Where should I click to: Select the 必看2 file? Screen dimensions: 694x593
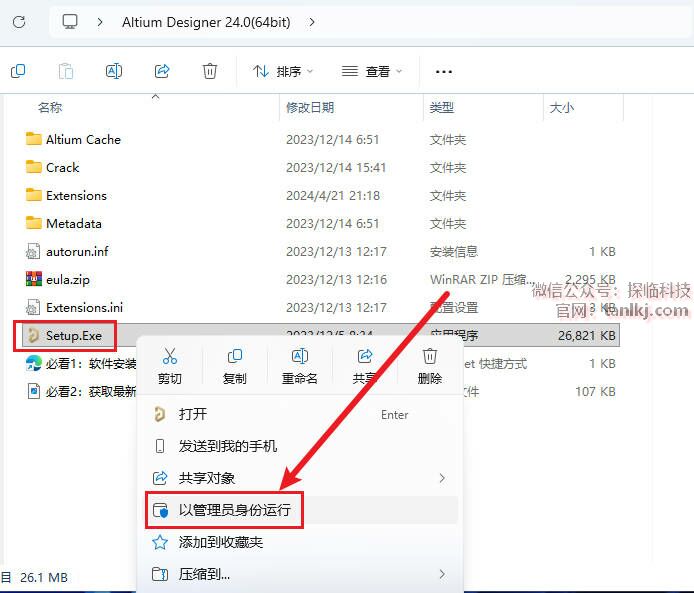[91, 392]
